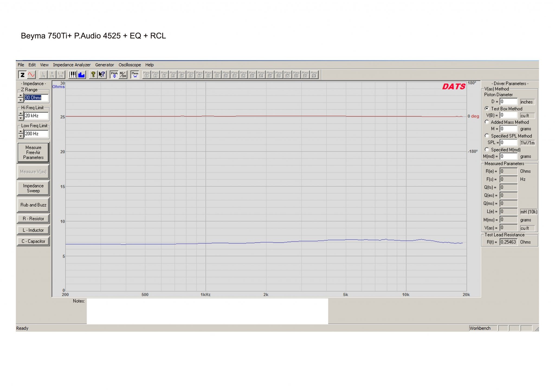Toggle the RE/IM real-imaginary display icon
Image resolution: width=555 pixels, height=392 pixels.
[x=123, y=75]
